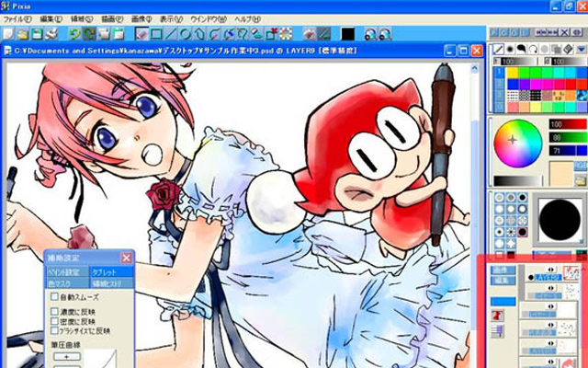
Task: Click document window scroll up arrow
Action: click(474, 69)
